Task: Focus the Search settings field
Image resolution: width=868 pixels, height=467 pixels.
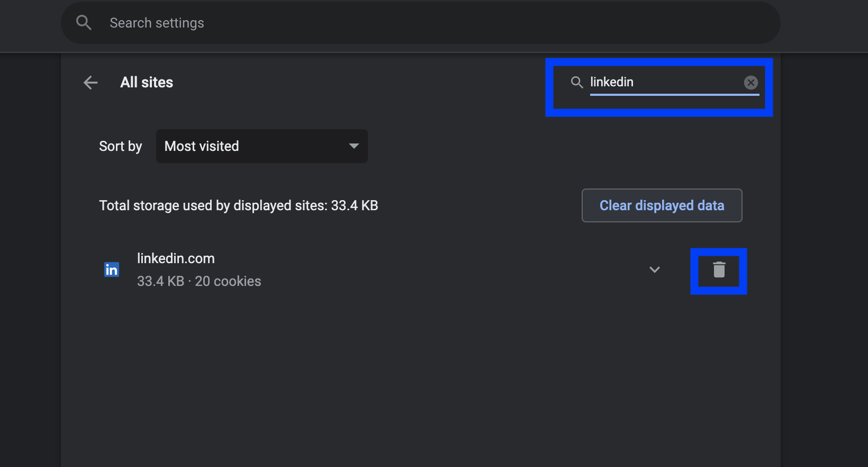Action: (421, 23)
